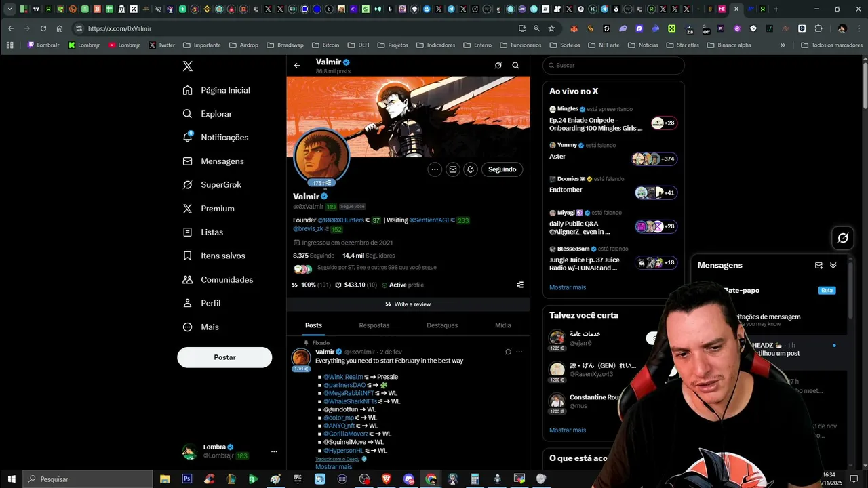Open Comunidades

click(x=218, y=279)
